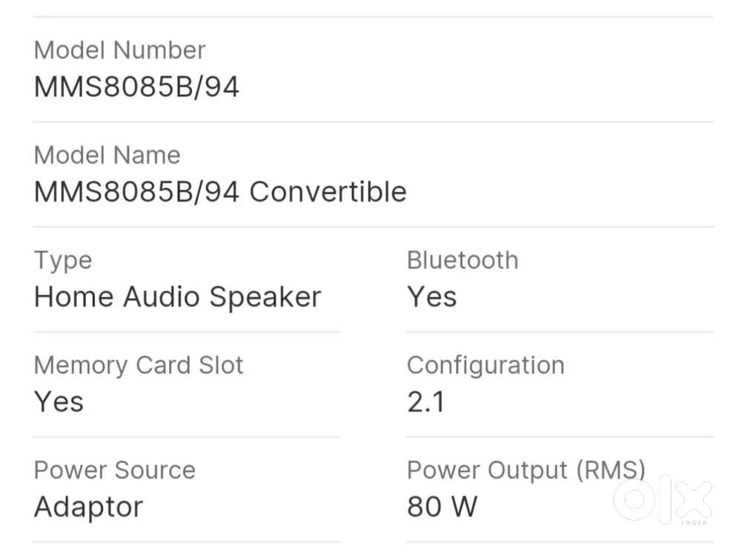The image size is (741, 560).
Task: Click the Power Source label
Action: (x=115, y=470)
